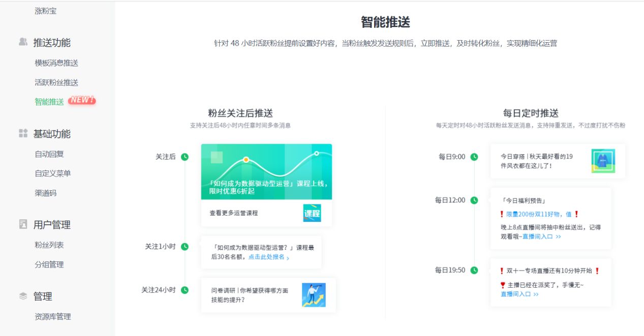The height and width of the screenshot is (336, 644).
Task: Click the clock icon next to 每日12:00
Action: 474,200
